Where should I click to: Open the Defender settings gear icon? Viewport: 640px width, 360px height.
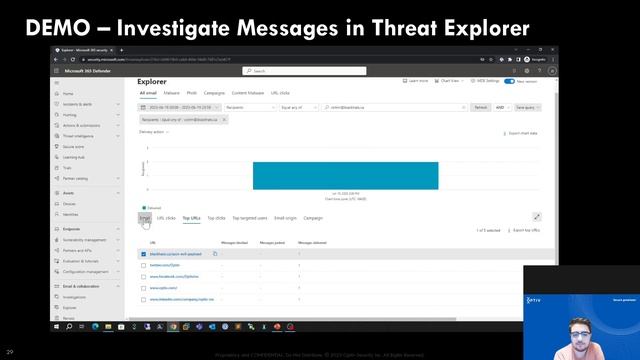[527, 71]
